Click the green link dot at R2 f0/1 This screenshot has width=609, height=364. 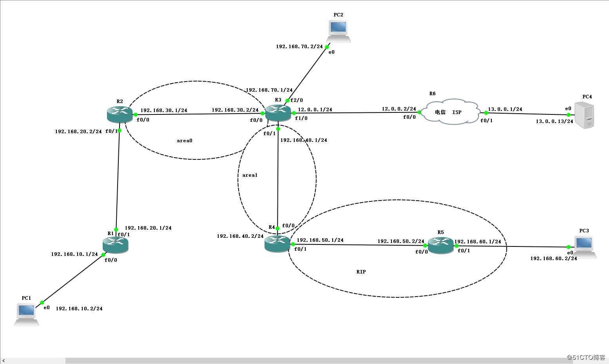[x=119, y=130]
